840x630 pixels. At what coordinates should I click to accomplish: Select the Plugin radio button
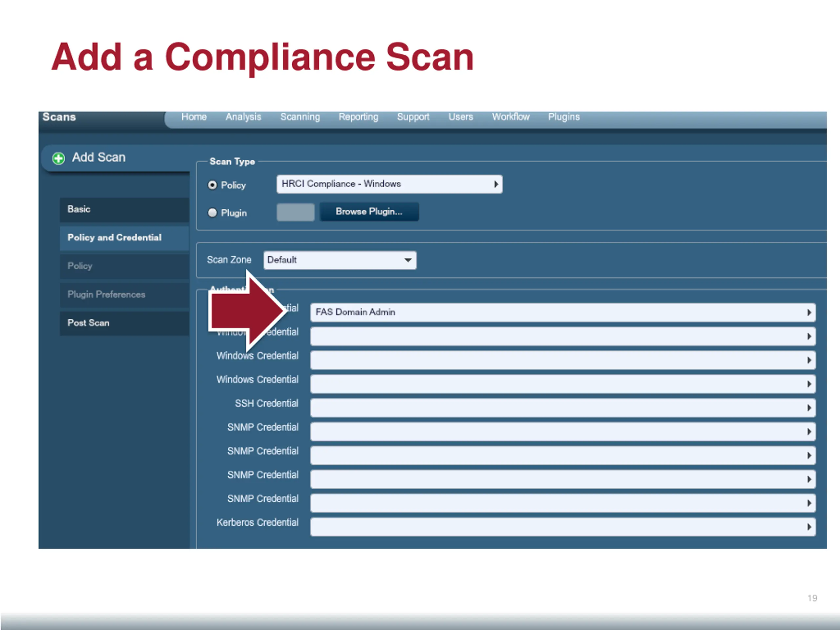click(x=212, y=213)
